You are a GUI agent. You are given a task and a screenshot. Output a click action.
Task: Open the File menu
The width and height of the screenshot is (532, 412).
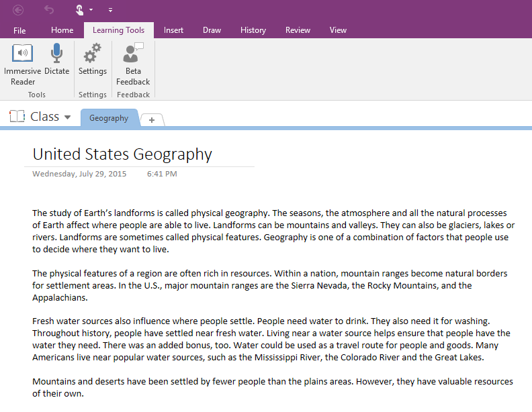point(19,30)
